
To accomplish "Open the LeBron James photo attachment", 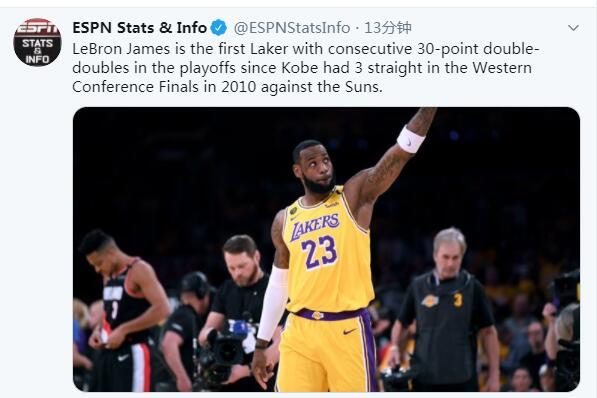I will pyautogui.click(x=326, y=249).
